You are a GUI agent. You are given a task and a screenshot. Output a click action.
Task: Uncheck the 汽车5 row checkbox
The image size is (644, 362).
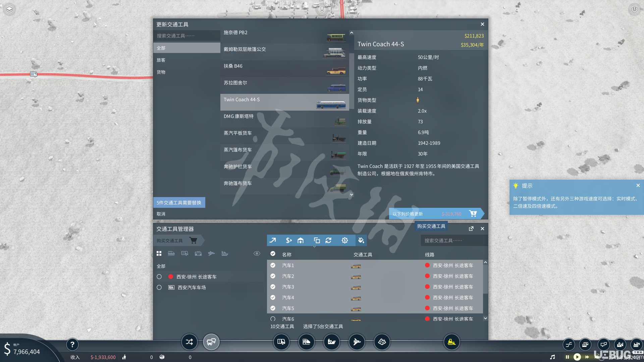[x=273, y=308]
